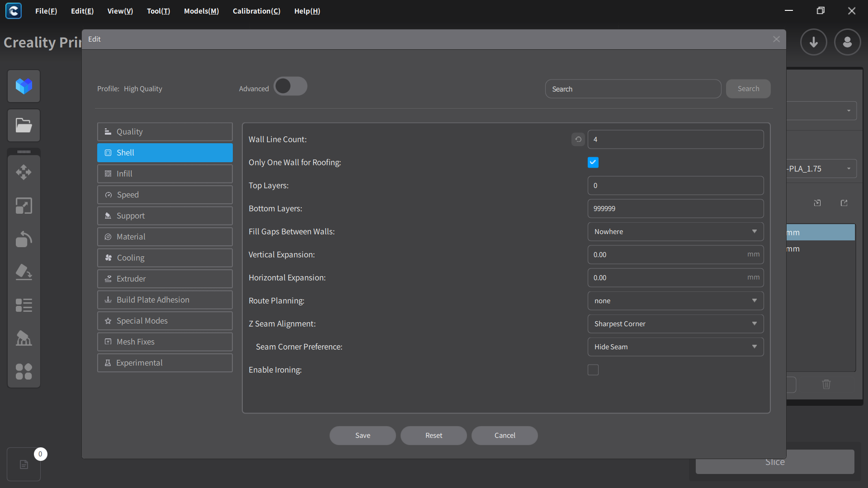
Task: Select the Lay Flat tool icon
Action: pos(24,272)
